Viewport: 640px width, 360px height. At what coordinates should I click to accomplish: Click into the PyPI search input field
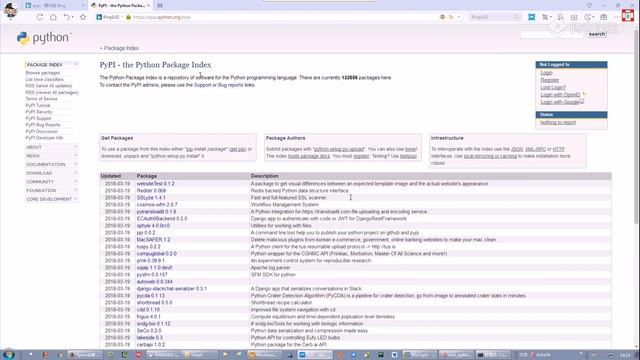553,35
